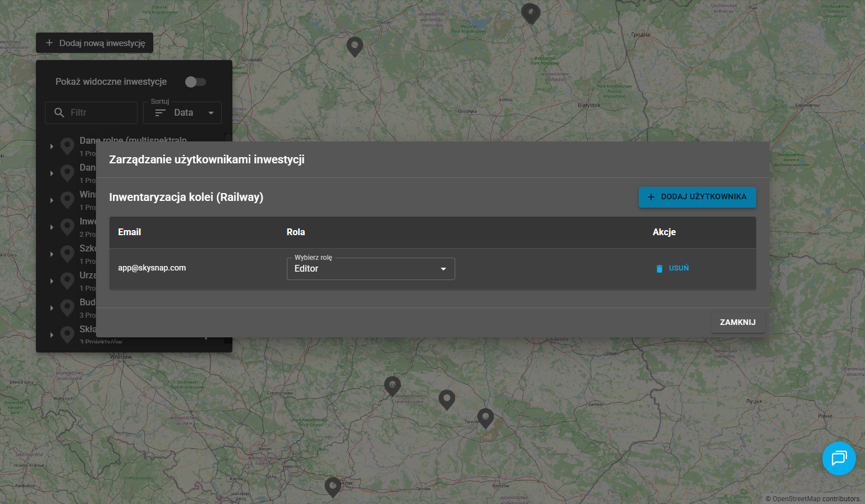
Task: Expand the Szk investment row arrow
Action: pos(52,254)
